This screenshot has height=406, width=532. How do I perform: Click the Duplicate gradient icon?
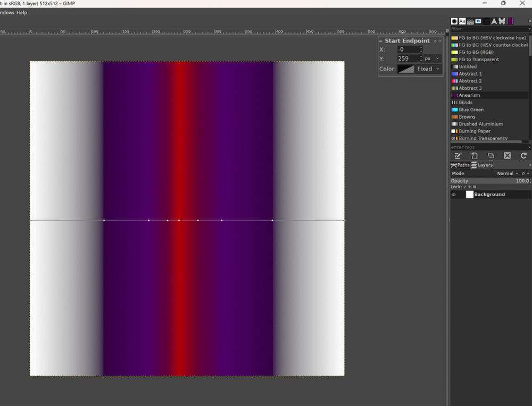click(491, 155)
